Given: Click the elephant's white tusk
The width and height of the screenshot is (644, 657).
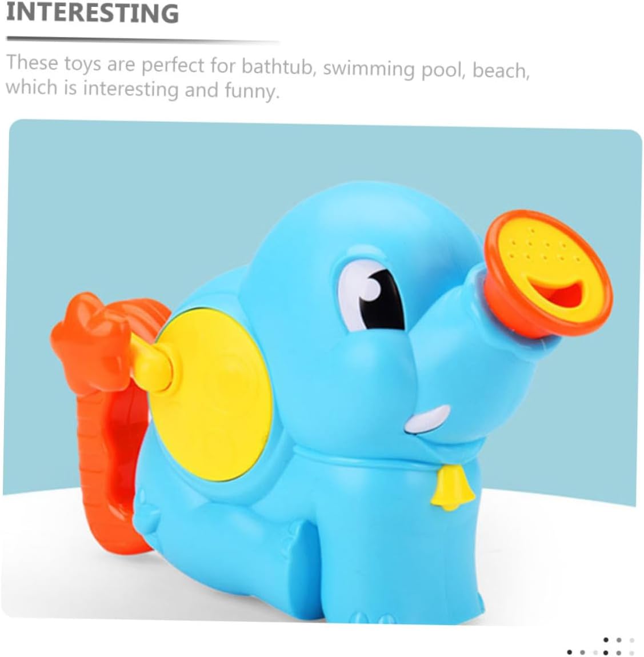Looking at the screenshot, I should click(x=427, y=420).
